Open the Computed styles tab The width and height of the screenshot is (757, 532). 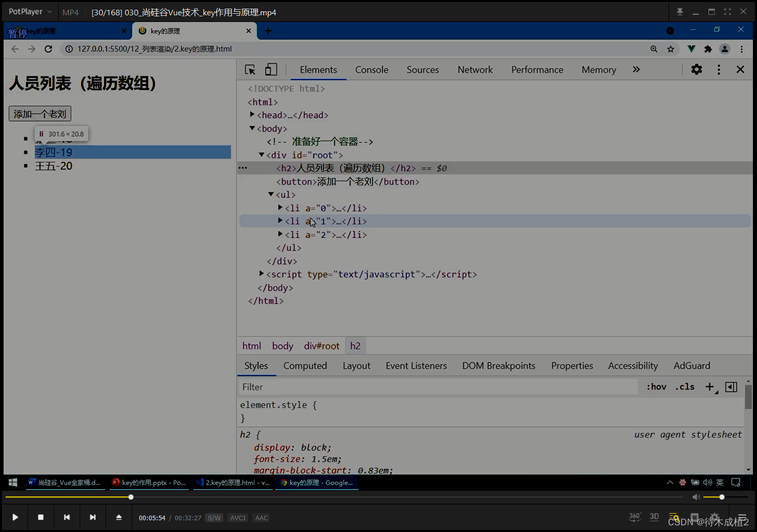pos(305,366)
